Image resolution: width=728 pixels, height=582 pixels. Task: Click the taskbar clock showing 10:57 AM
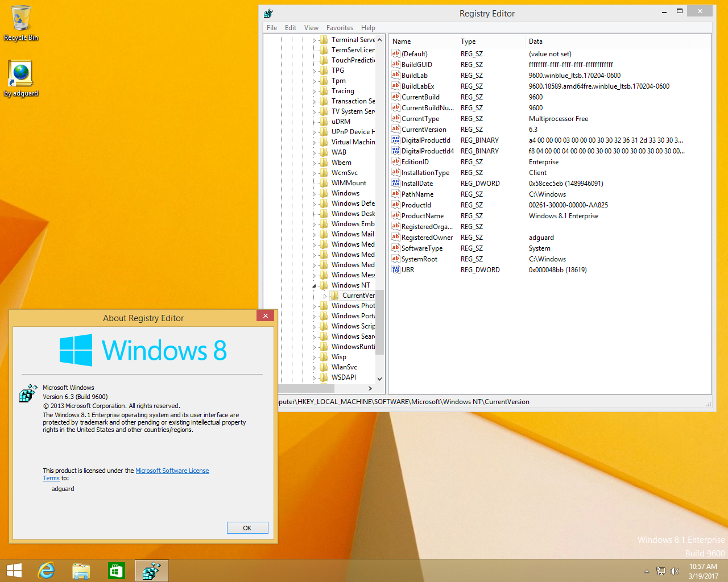(x=704, y=571)
